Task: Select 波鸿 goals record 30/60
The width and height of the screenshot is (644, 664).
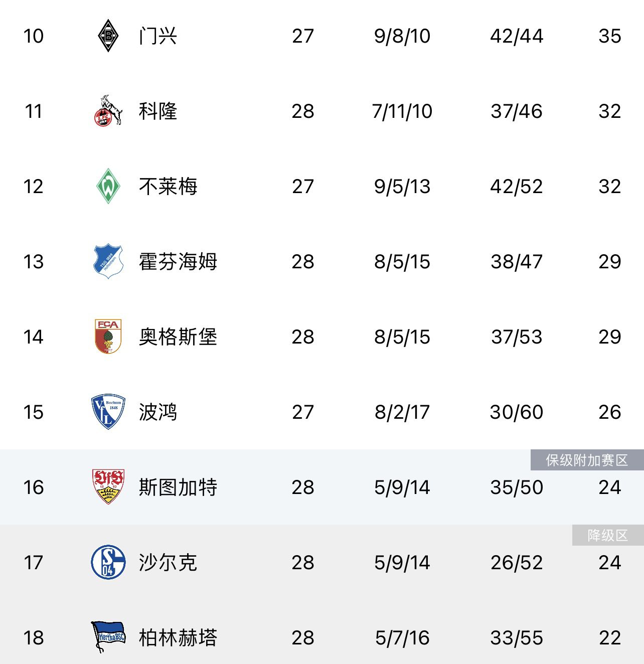Action: (x=517, y=412)
